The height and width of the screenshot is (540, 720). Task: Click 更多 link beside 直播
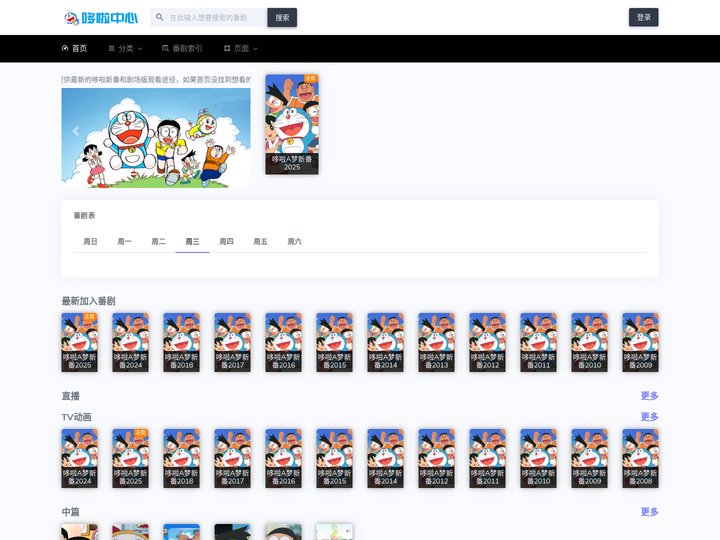[x=649, y=395]
